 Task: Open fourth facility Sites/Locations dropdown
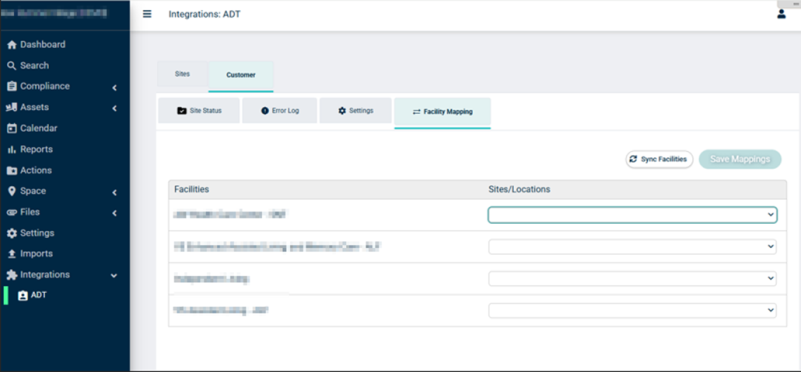(x=632, y=310)
